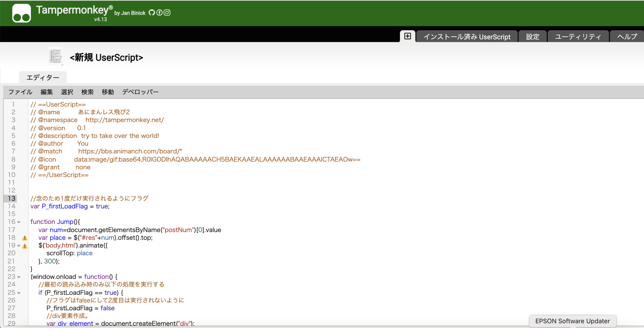Click the Tampermonkey logo icon
The image size is (644, 328).
point(22,13)
